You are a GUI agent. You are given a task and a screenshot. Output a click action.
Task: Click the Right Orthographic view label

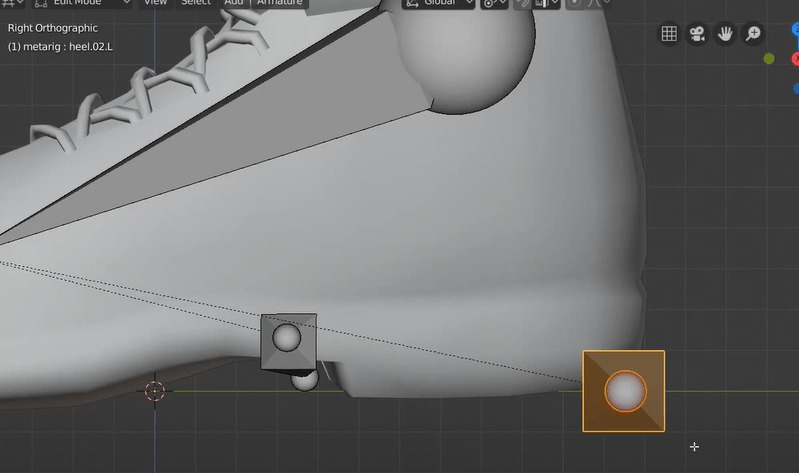point(52,28)
